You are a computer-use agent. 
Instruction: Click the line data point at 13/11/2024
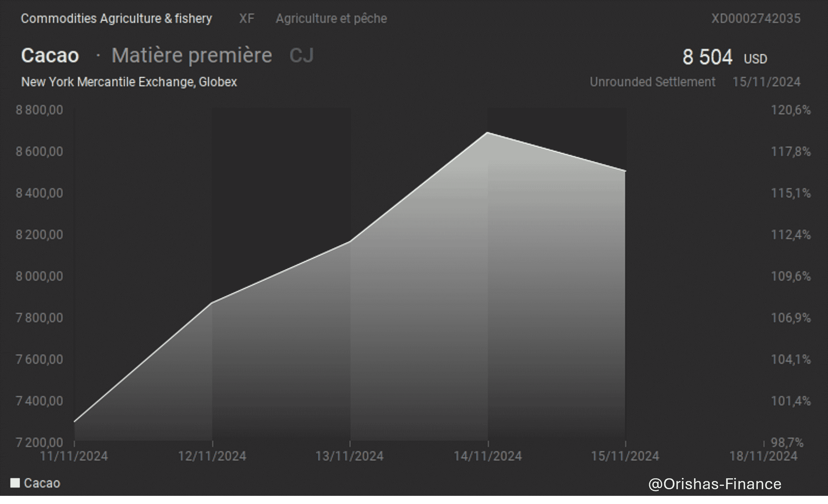(x=350, y=242)
